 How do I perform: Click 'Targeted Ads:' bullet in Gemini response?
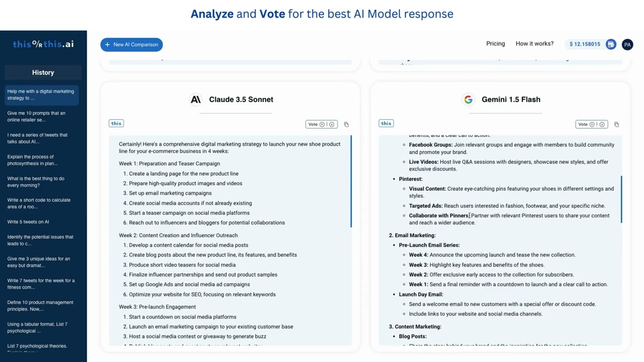point(426,206)
